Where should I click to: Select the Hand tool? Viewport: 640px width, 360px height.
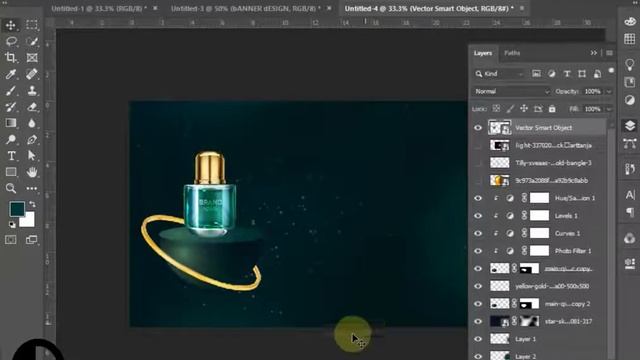click(x=32, y=172)
